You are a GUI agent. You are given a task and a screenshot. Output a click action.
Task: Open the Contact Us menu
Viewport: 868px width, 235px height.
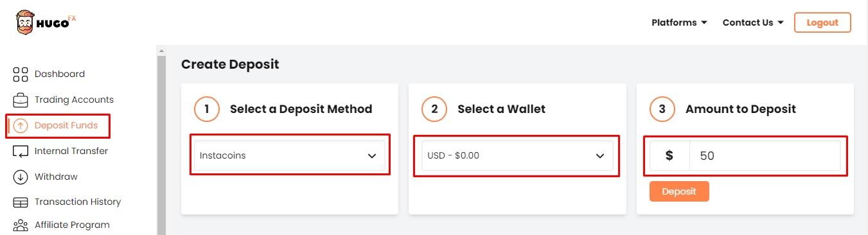(x=753, y=22)
